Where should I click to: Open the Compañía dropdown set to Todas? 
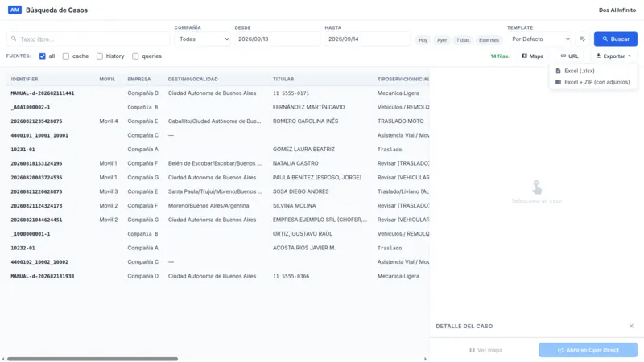202,39
